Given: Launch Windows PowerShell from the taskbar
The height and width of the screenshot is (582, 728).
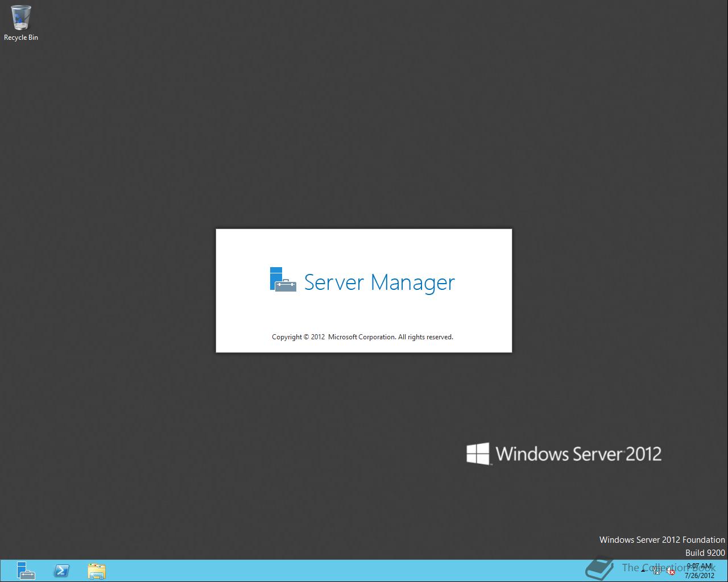Looking at the screenshot, I should pyautogui.click(x=61, y=571).
